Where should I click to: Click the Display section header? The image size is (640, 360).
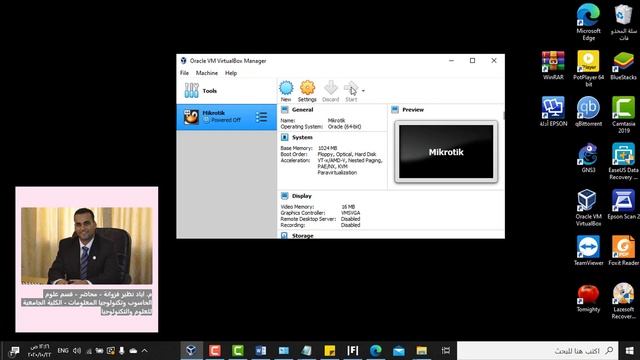302,196
